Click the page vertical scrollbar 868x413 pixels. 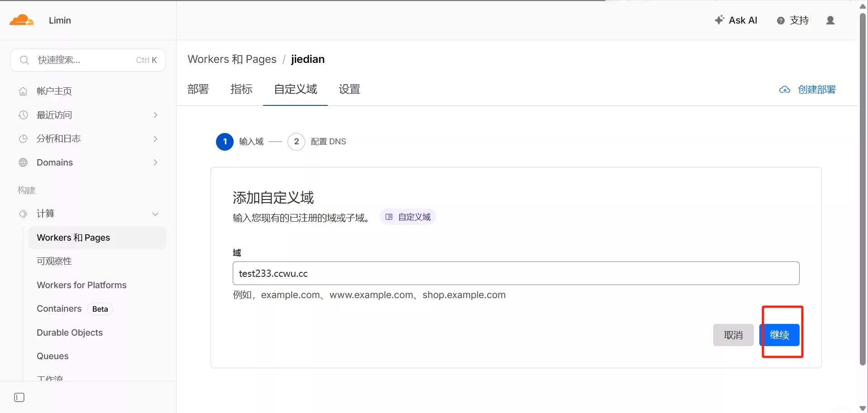point(863,189)
